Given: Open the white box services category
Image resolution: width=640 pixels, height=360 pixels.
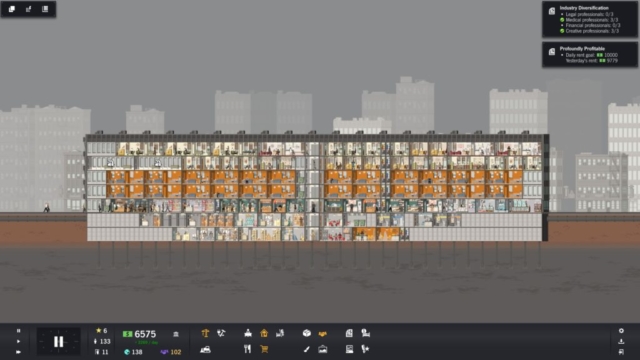Looking at the screenshot, I should click(307, 333).
